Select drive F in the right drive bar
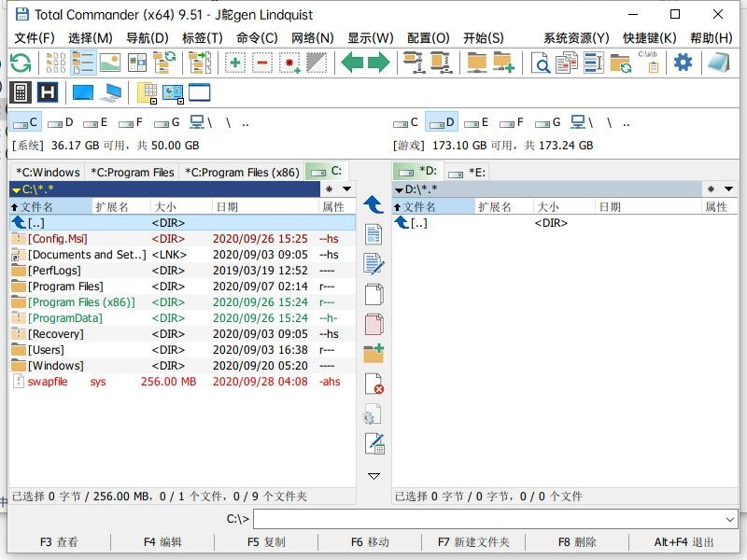The height and width of the screenshot is (560, 747). tap(511, 123)
